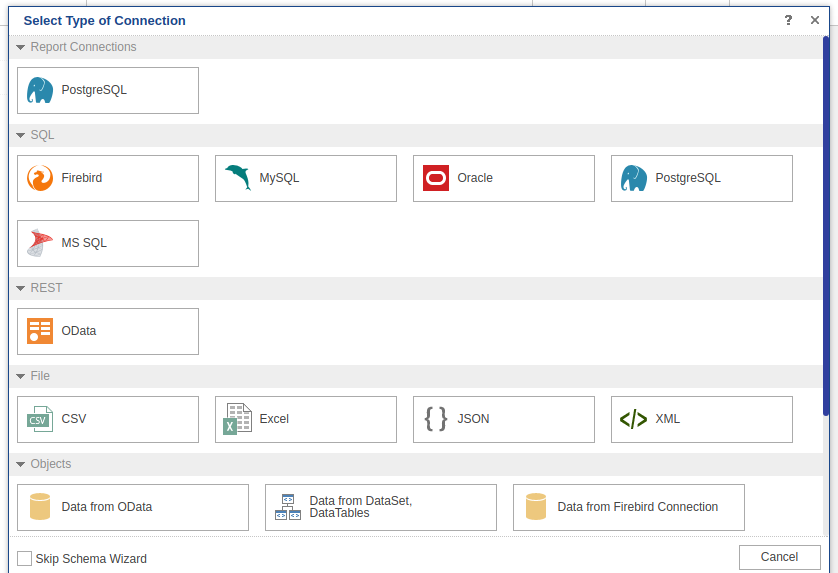This screenshot has height=573, width=838.
Task: Close the Select Type of Connection dialog
Action: pyautogui.click(x=815, y=20)
